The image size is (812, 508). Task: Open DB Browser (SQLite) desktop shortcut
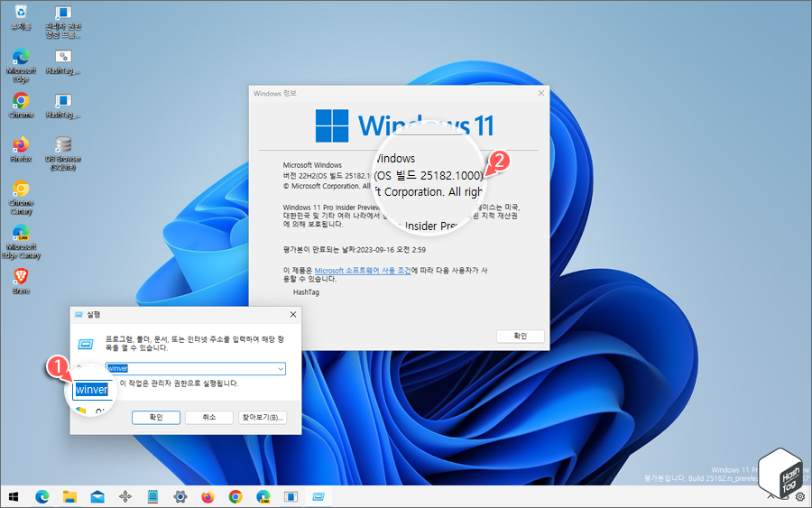pos(63,153)
